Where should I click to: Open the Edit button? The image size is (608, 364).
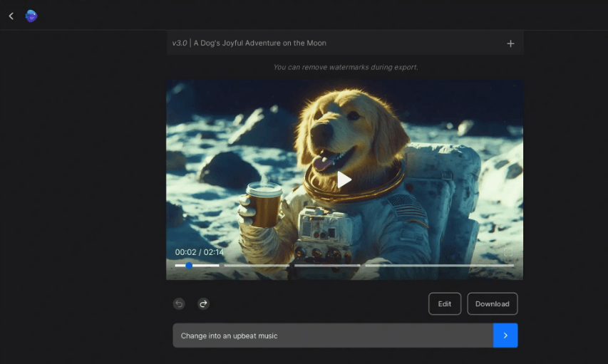444,303
